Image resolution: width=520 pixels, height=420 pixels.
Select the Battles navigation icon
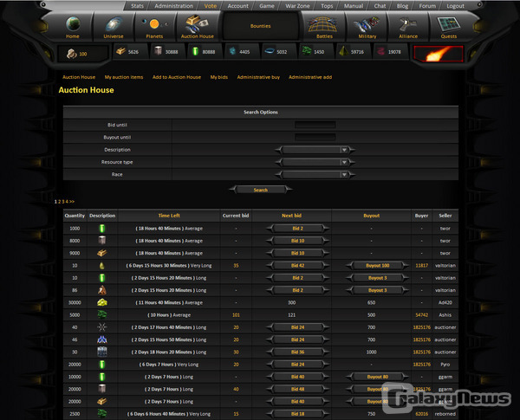325,26
